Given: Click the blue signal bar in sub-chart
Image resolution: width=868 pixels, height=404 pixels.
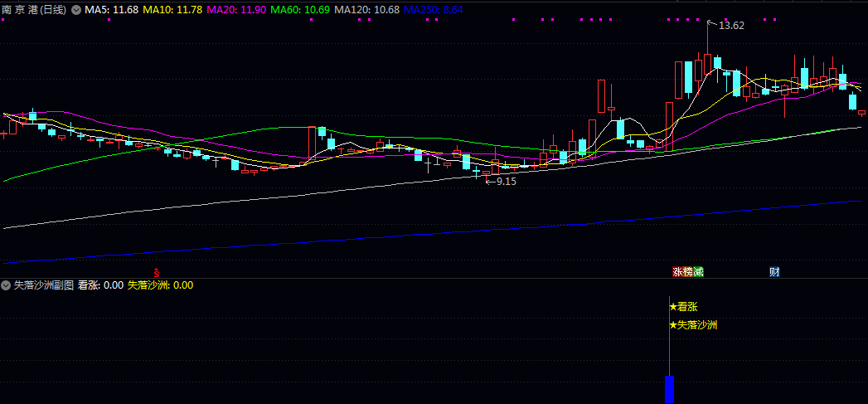Looking at the screenshot, I should point(670,389).
